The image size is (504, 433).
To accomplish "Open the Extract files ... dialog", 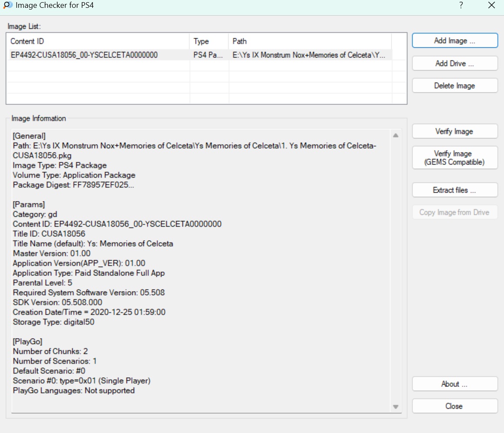I will coord(454,190).
